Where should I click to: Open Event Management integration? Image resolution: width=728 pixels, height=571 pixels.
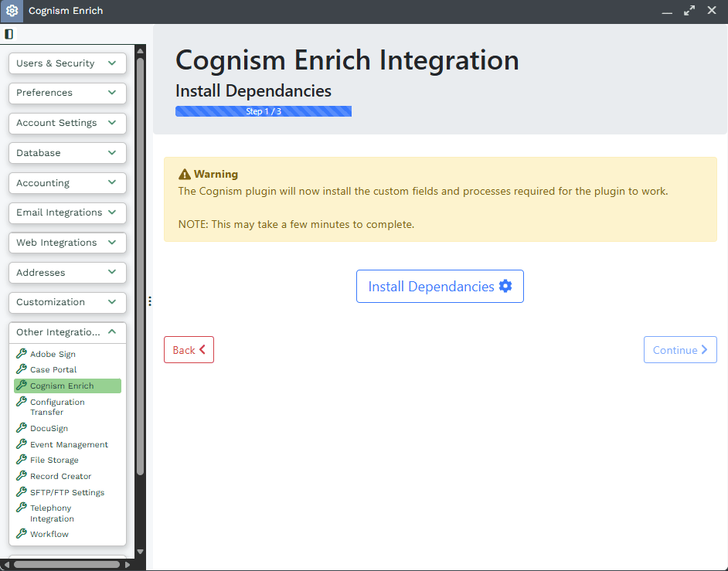pyautogui.click(x=69, y=444)
